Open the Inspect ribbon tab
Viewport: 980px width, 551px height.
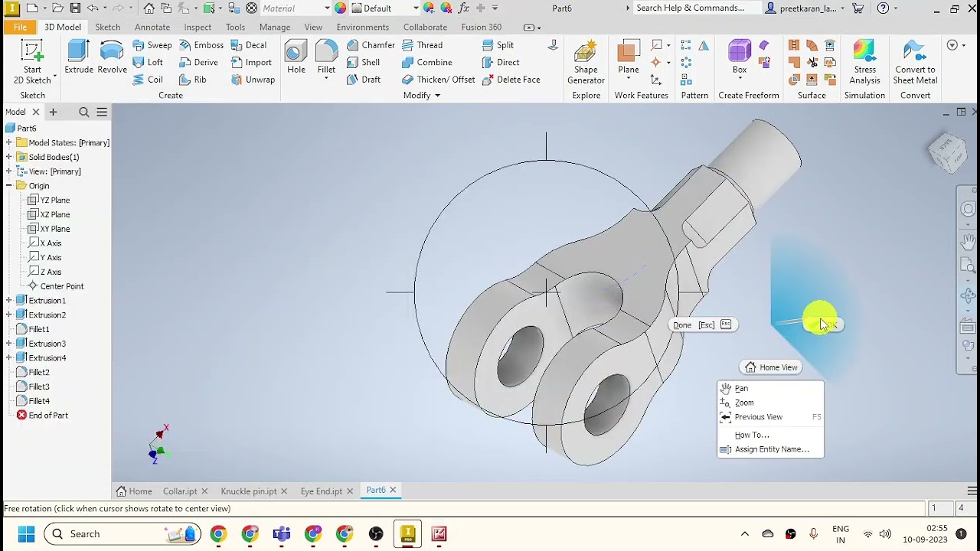pos(198,27)
